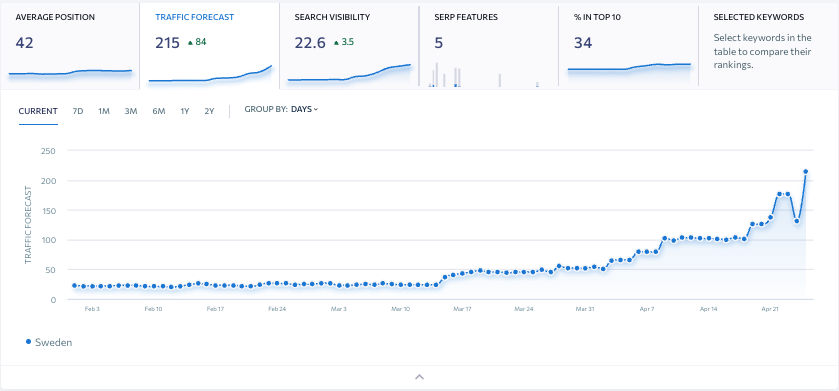Set the time range to 2Y
This screenshot has height=391, width=839.
click(x=209, y=111)
